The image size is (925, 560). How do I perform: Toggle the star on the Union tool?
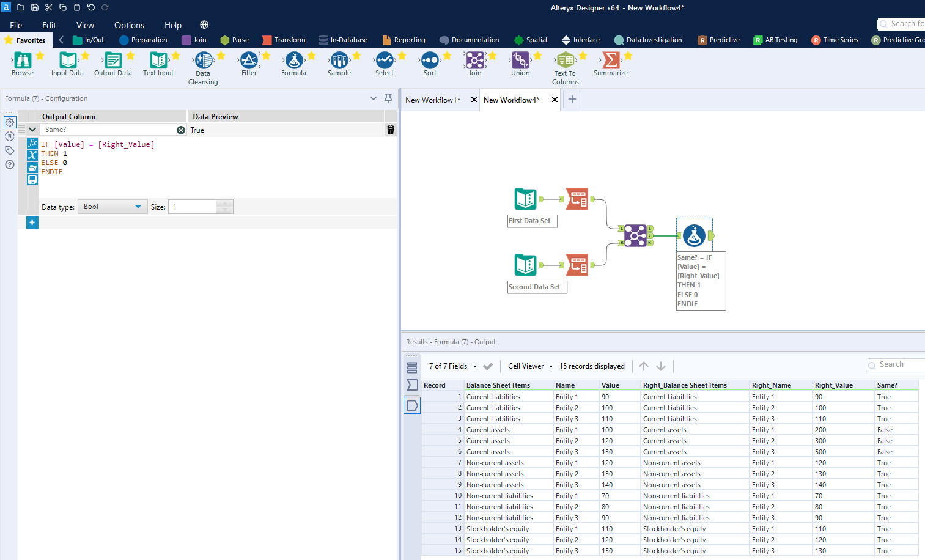coord(538,56)
